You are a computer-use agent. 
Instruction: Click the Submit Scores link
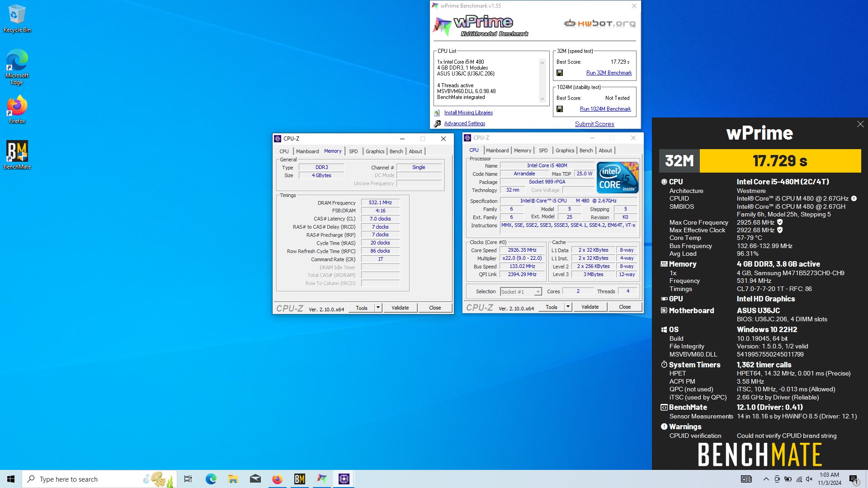tap(594, 124)
